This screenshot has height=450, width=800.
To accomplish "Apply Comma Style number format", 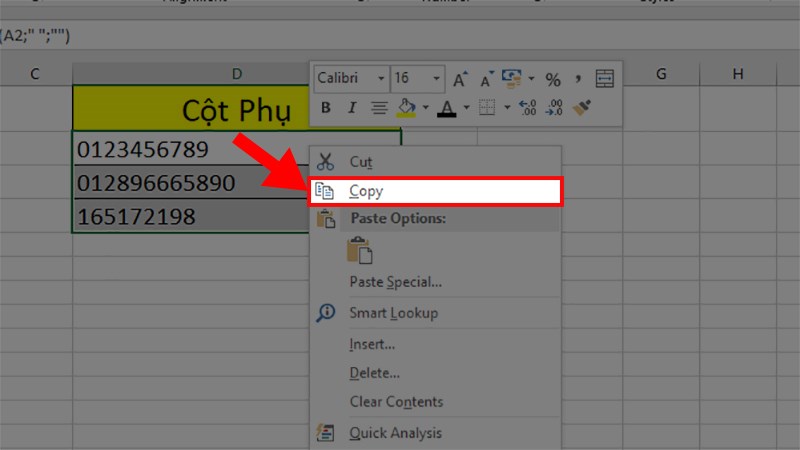I will click(578, 79).
